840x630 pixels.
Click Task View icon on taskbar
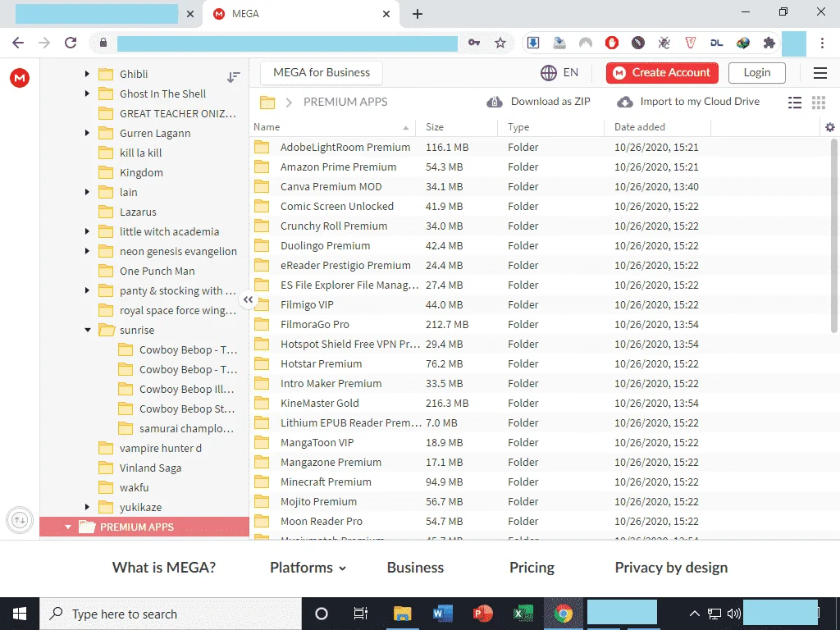click(x=361, y=614)
